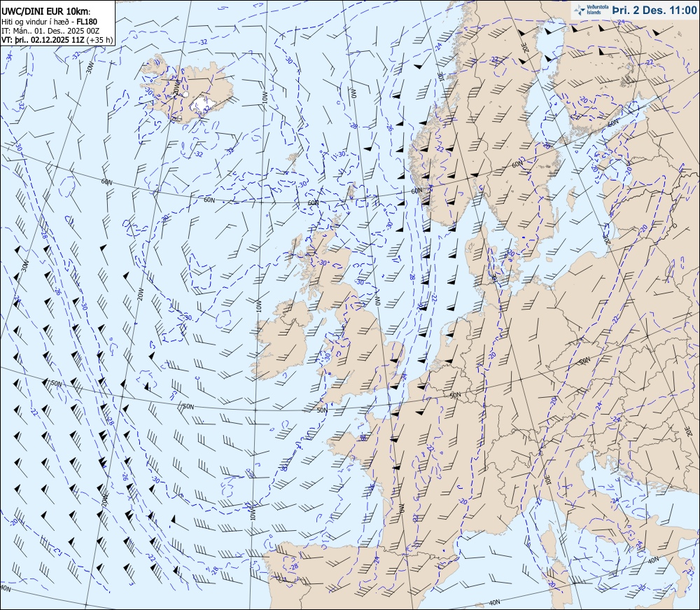Click the Veðurstofa Íslands logo

click(x=590, y=10)
